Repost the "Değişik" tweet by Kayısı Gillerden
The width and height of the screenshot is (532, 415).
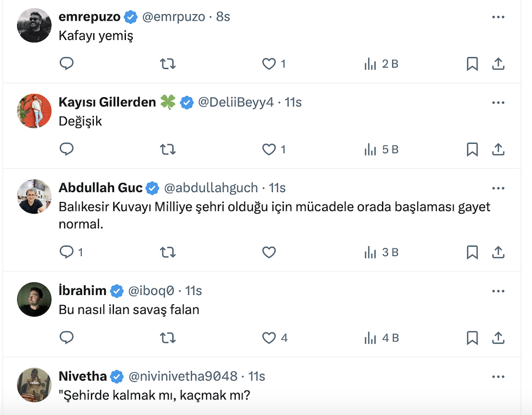point(168,150)
